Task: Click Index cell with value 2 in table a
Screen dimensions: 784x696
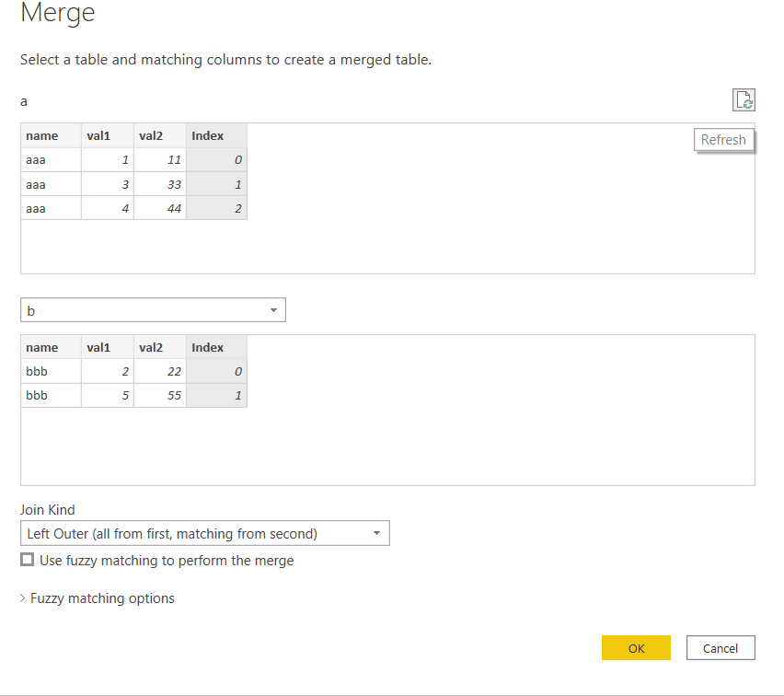Action: (216, 208)
